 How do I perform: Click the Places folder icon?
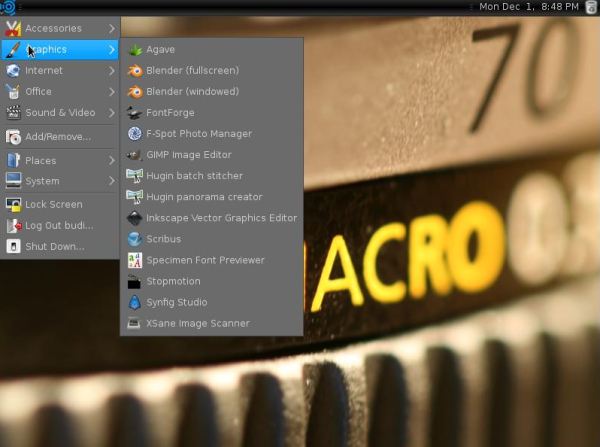click(x=13, y=160)
